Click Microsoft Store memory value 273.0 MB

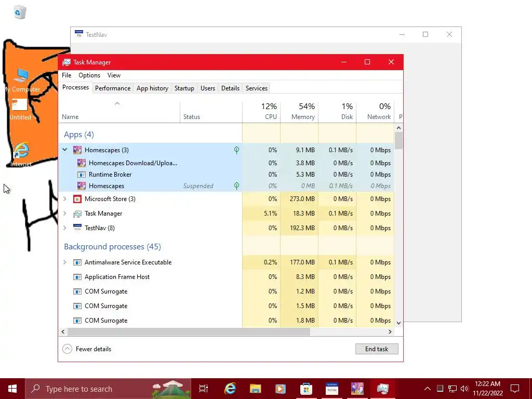(x=302, y=199)
